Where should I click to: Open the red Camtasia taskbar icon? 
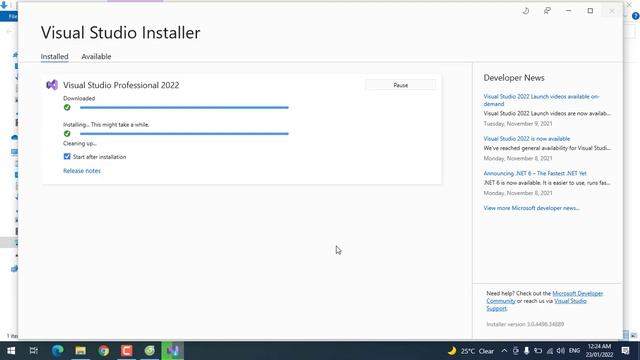(x=127, y=351)
